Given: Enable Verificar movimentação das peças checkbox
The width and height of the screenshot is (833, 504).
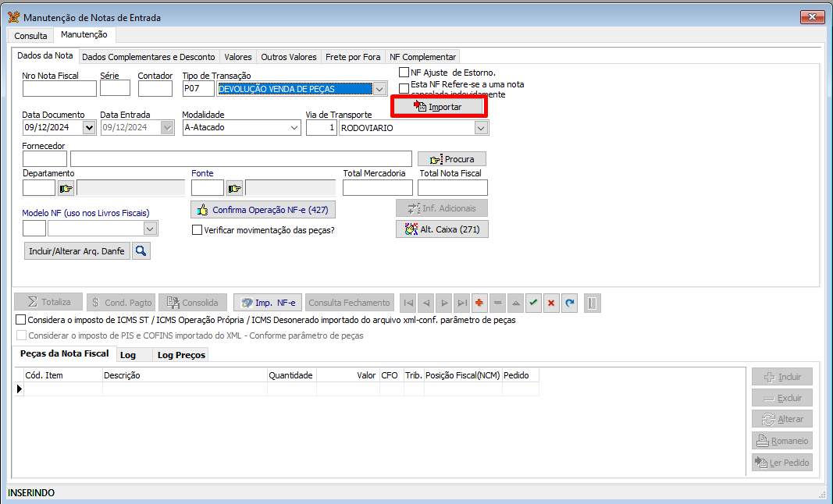Looking at the screenshot, I should tap(197, 230).
